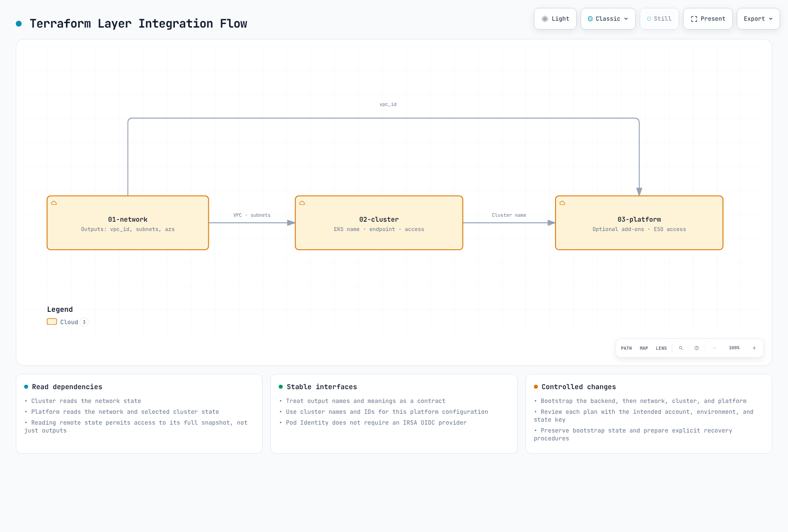Select the 01-network node
The width and height of the screenshot is (788, 532).
click(x=128, y=223)
